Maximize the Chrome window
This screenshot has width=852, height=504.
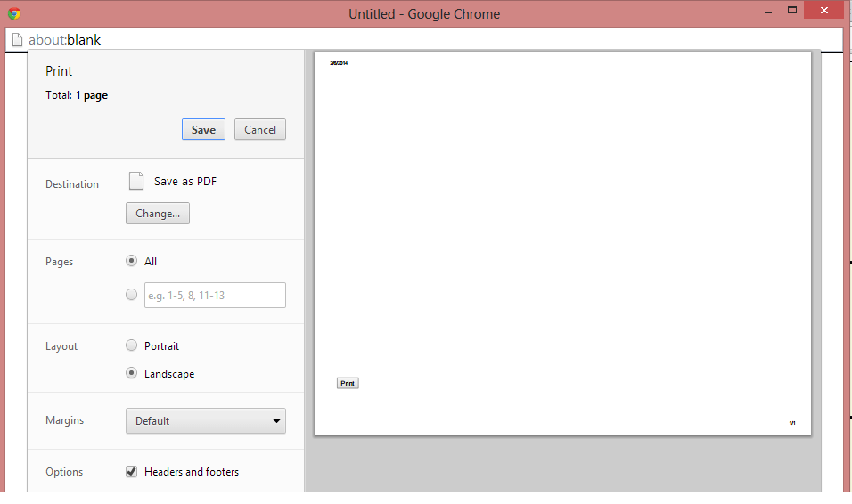tap(791, 11)
